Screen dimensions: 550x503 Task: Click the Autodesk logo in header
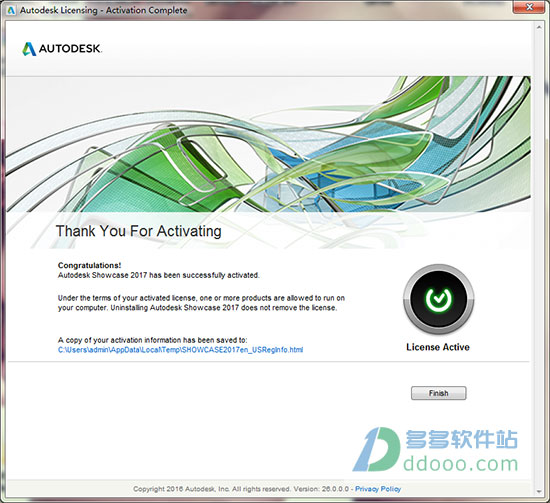(62, 49)
